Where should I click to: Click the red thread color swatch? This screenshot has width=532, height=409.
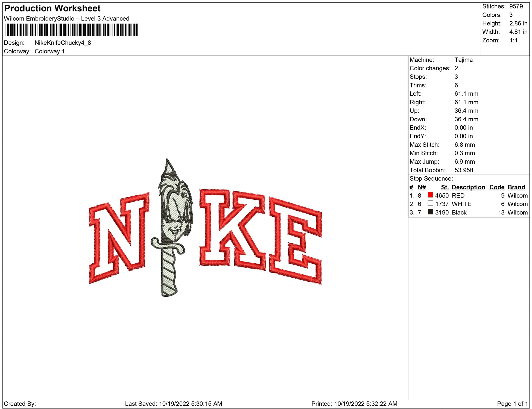tap(430, 195)
